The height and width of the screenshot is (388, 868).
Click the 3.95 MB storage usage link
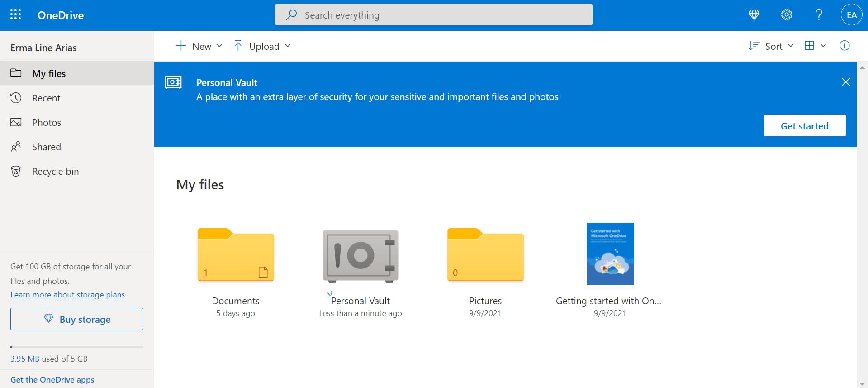tap(25, 359)
